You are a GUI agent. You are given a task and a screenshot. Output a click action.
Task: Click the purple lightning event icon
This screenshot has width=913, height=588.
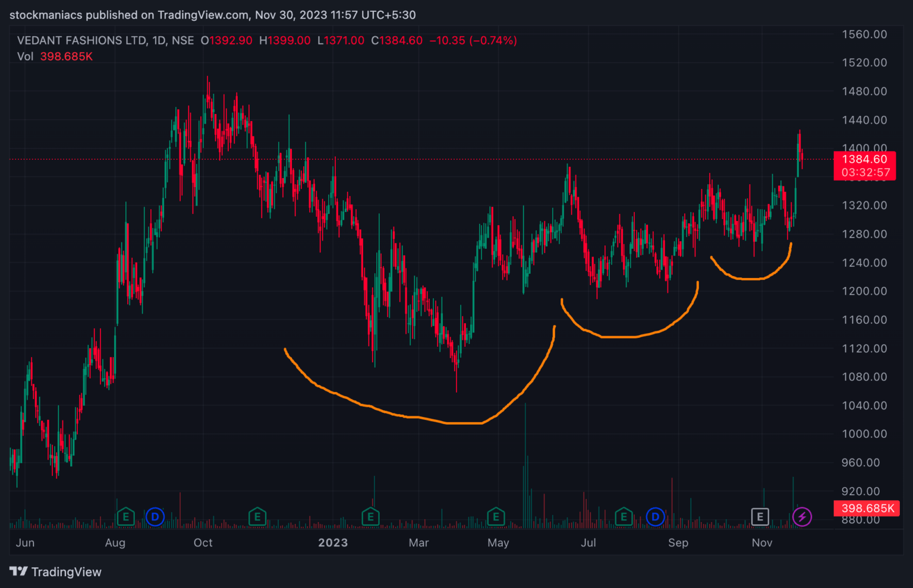pos(802,517)
